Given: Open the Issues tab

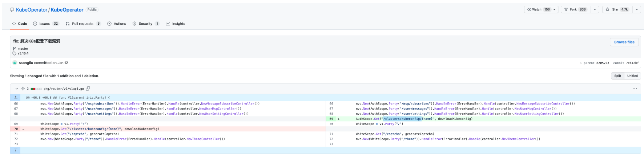Looking at the screenshot, I should [45, 24].
